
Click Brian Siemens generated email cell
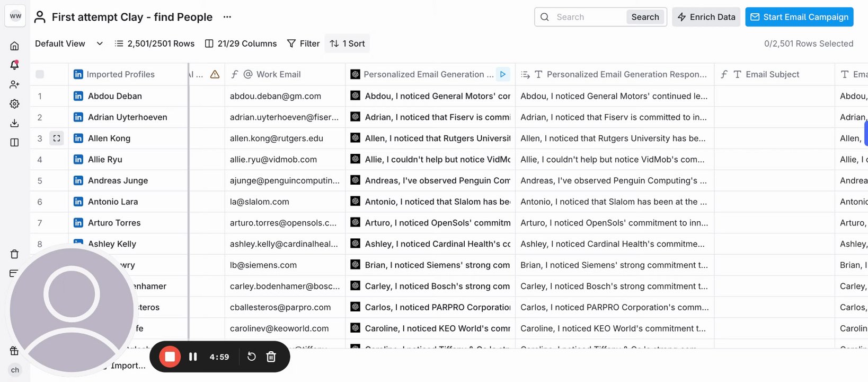[x=430, y=265]
